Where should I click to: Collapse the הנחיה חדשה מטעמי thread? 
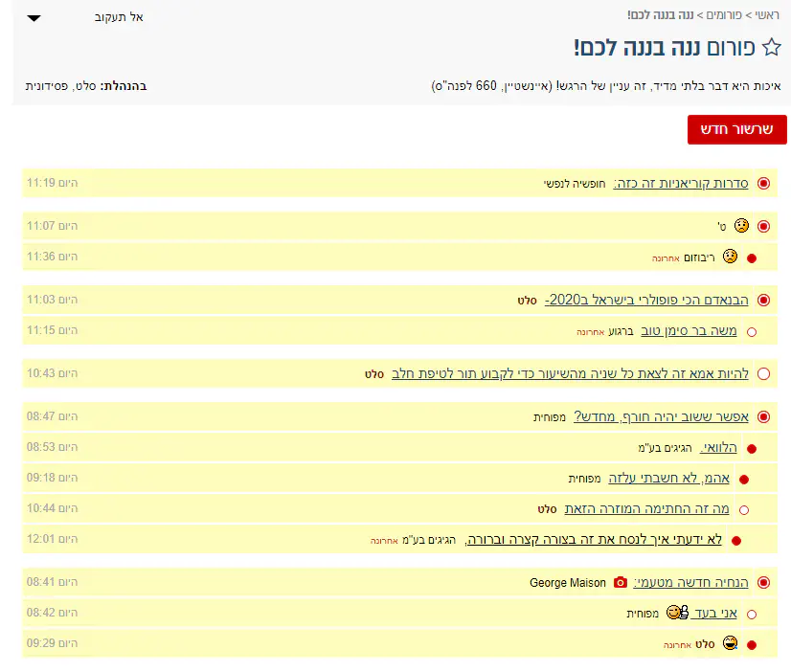click(763, 582)
